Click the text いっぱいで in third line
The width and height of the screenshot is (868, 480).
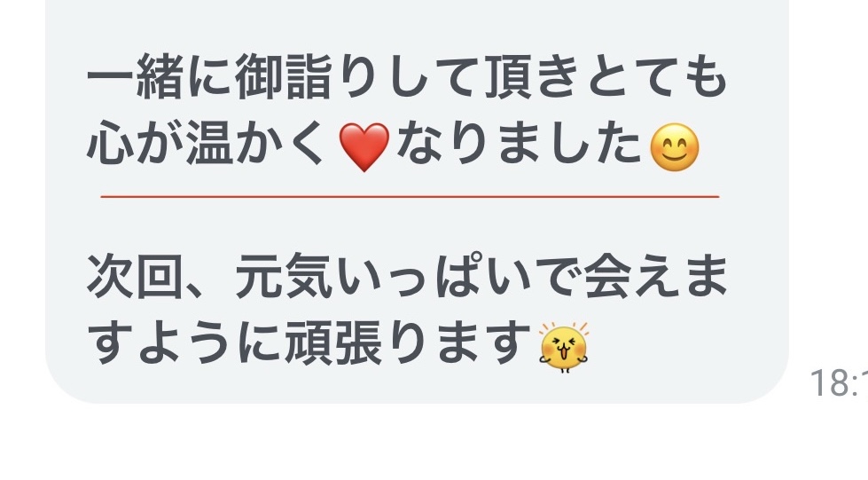tap(456, 277)
